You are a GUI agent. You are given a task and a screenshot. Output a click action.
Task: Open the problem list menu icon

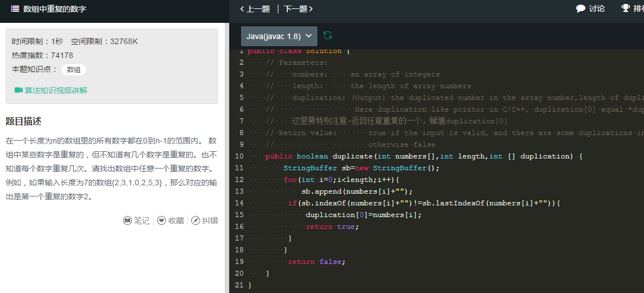(x=15, y=8)
